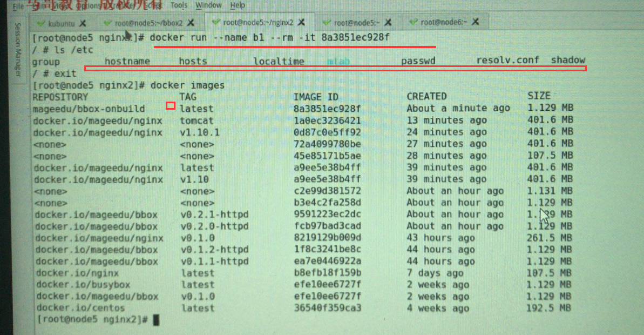Open the Help menu
644x335 pixels.
[238, 5]
